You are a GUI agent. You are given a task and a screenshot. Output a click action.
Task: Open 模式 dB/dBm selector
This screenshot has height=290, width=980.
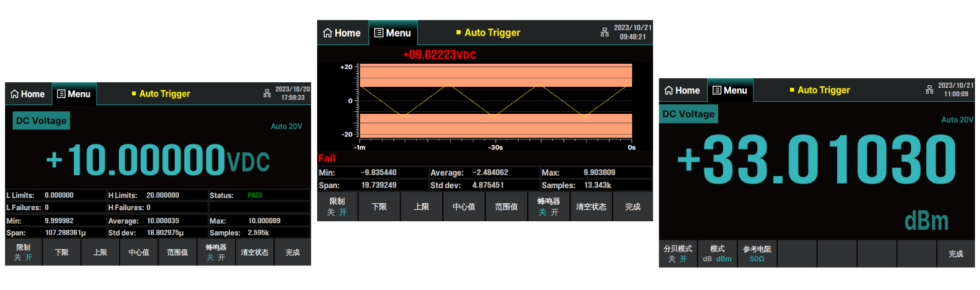(717, 254)
